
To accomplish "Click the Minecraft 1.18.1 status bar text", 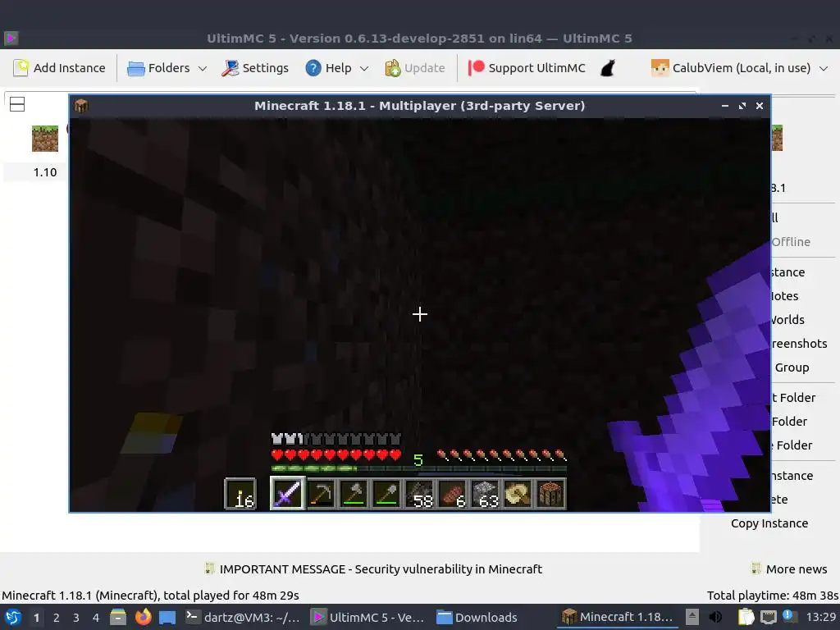I will [x=151, y=596].
